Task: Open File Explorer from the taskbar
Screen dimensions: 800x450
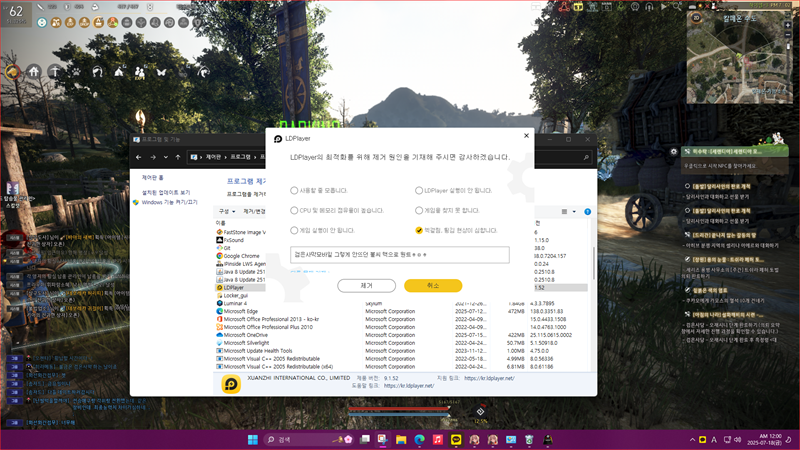Action: (401, 440)
